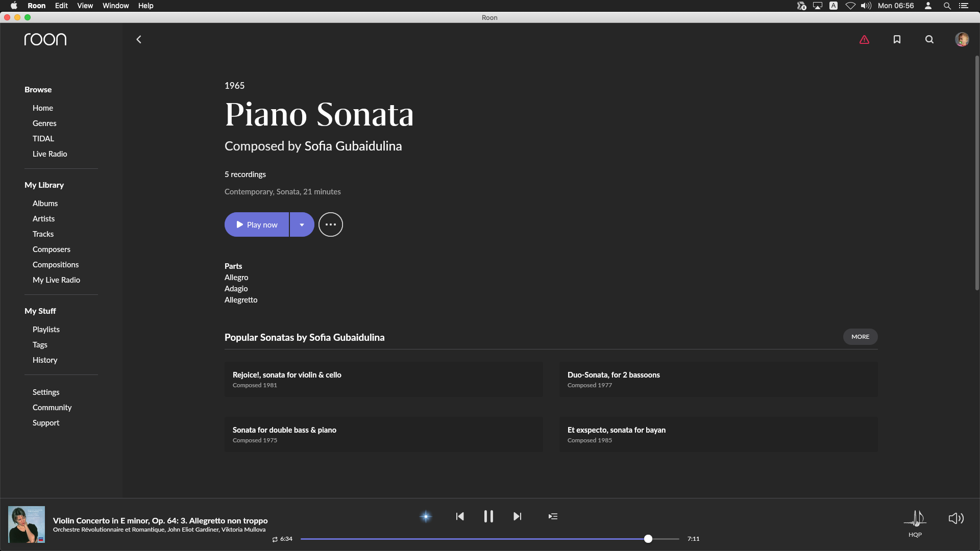Skip to the next track
This screenshot has height=551, width=980.
(x=517, y=516)
